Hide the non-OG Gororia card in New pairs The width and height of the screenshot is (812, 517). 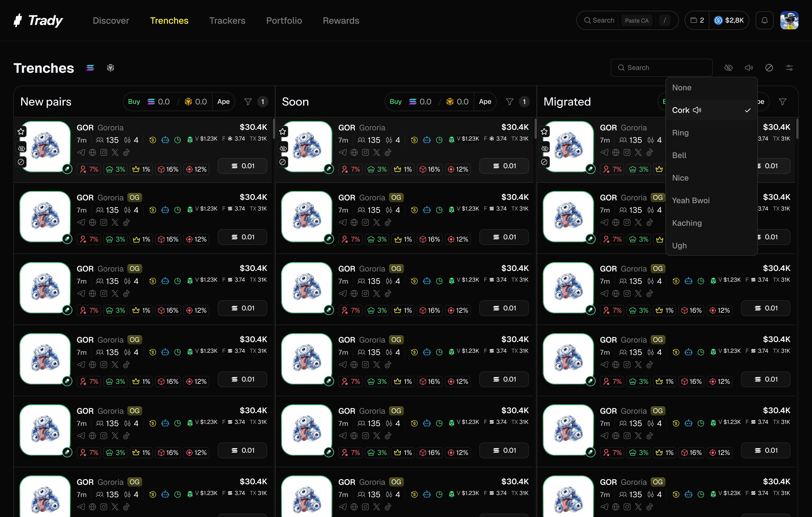[21, 148]
